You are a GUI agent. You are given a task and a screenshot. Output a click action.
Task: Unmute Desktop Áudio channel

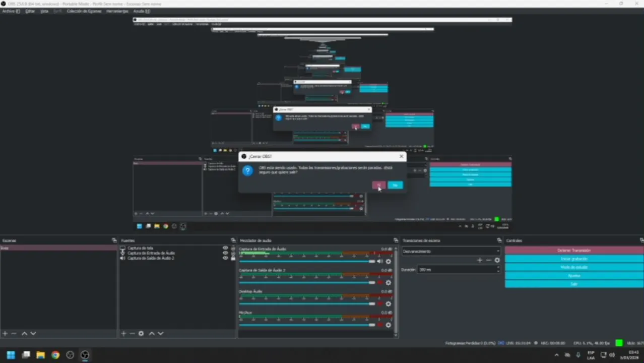380,304
